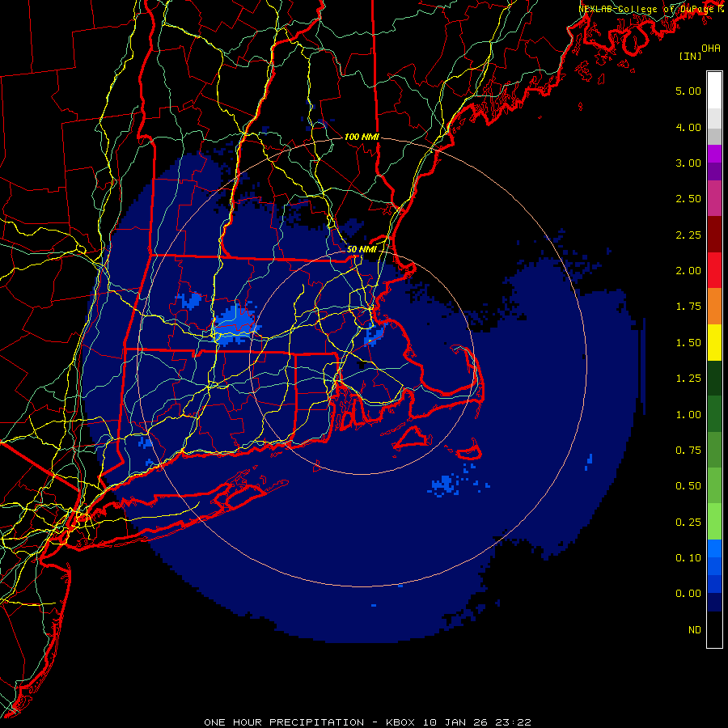Pick the yellow swatch in the color scale
Image resolution: width=728 pixels, height=728 pixels.
[x=714, y=342]
